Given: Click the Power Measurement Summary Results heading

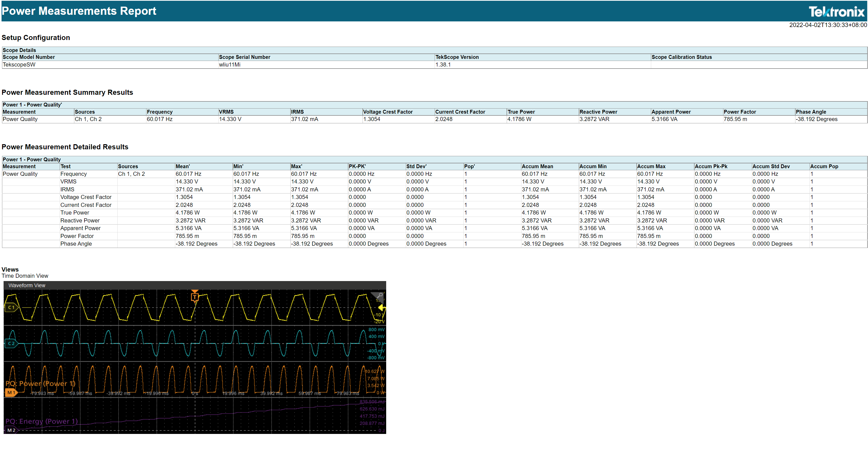Looking at the screenshot, I should pyautogui.click(x=67, y=92).
